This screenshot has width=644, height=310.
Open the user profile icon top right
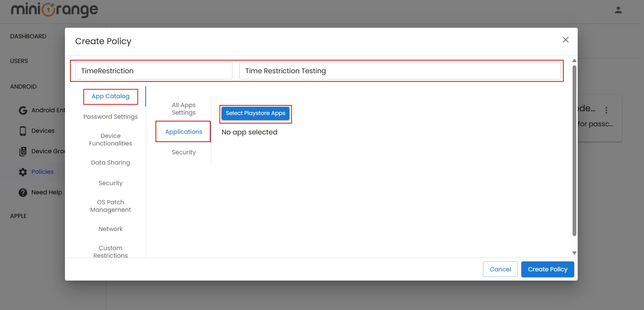click(x=619, y=10)
